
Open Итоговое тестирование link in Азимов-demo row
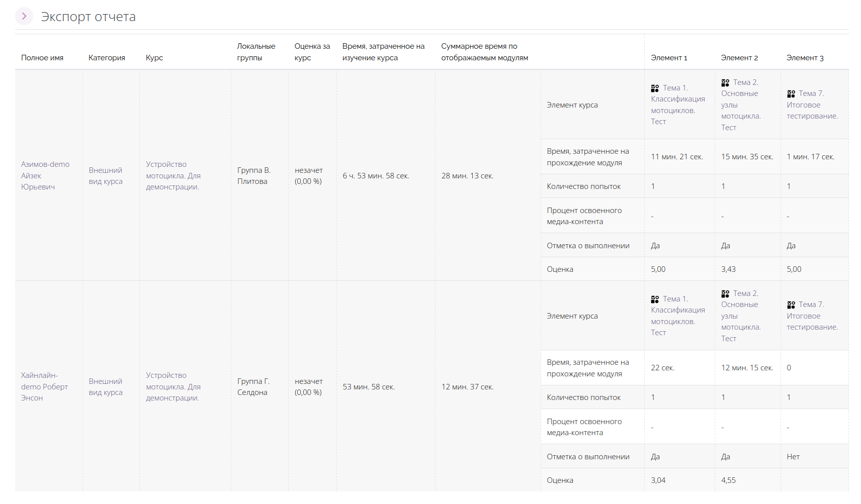[812, 105]
